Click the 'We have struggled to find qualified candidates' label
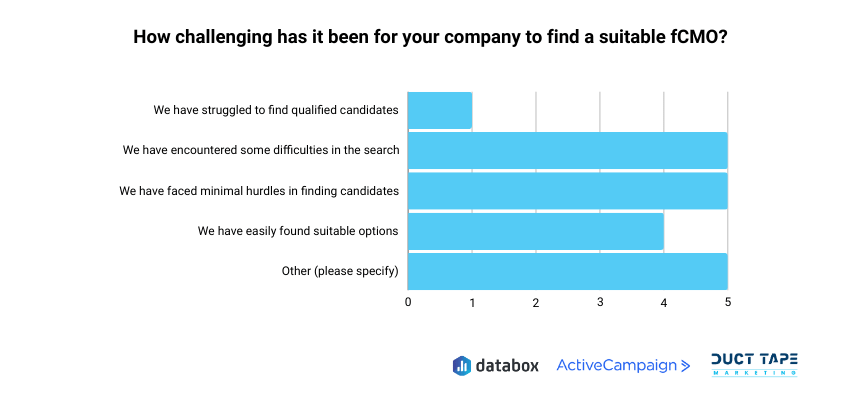 [276, 110]
